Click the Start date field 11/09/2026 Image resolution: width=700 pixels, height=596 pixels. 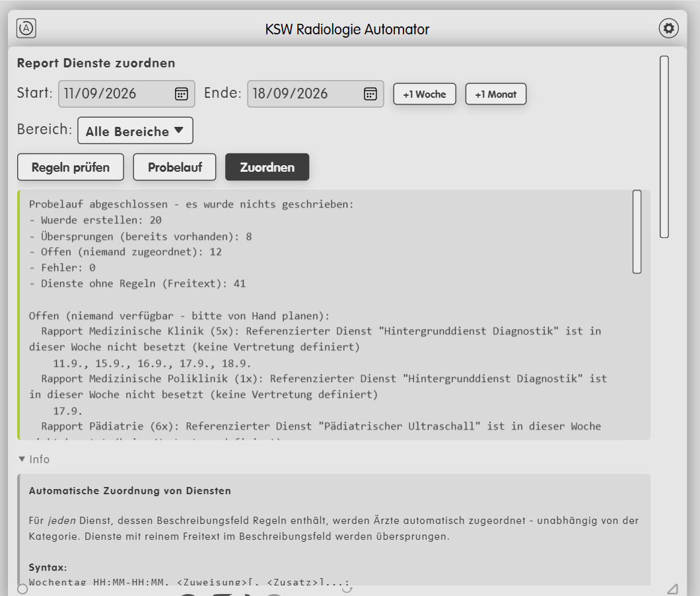[x=126, y=94]
